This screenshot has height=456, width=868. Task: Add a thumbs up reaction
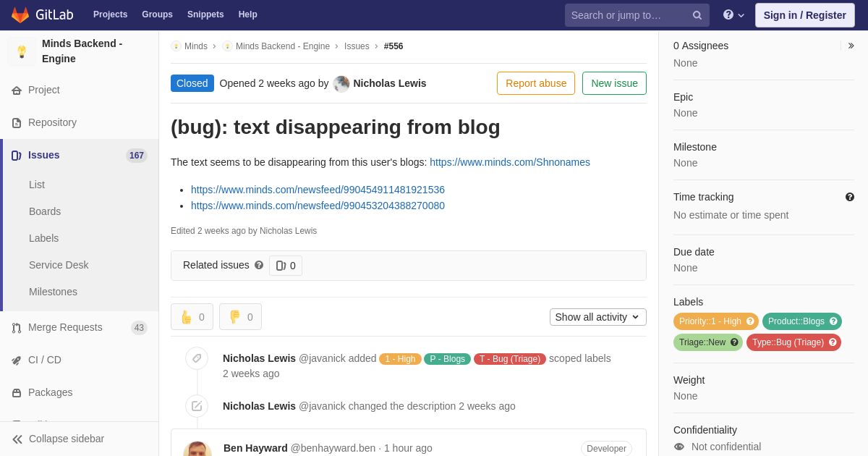pos(192,317)
